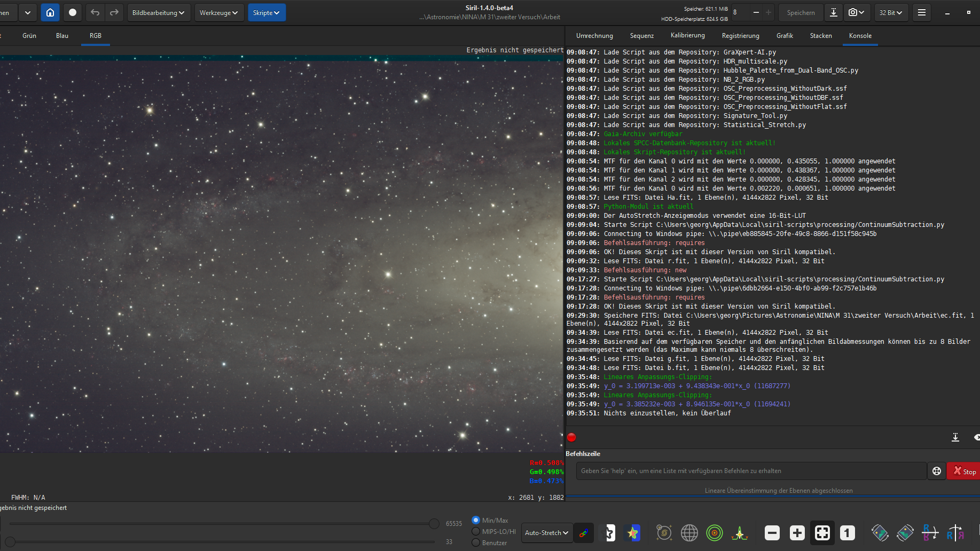Click the photometry target circles icon
The width and height of the screenshot is (980, 551).
714,532
